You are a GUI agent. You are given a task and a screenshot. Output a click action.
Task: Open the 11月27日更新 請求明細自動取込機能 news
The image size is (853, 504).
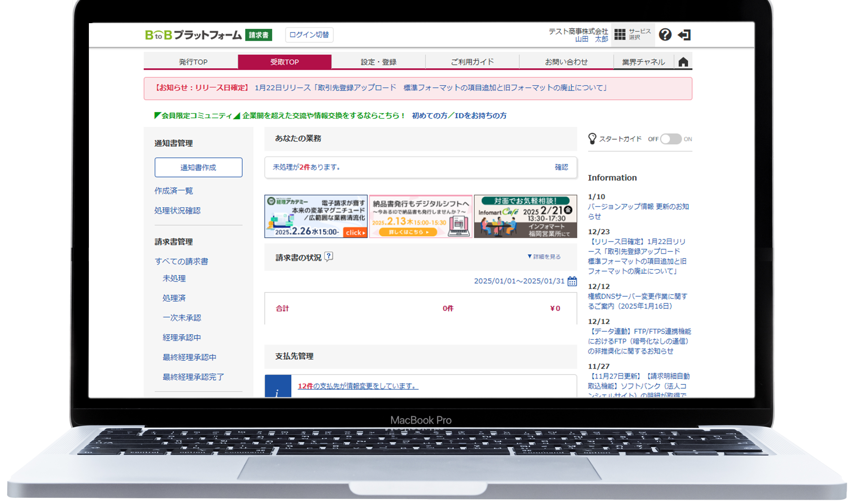coord(639,386)
